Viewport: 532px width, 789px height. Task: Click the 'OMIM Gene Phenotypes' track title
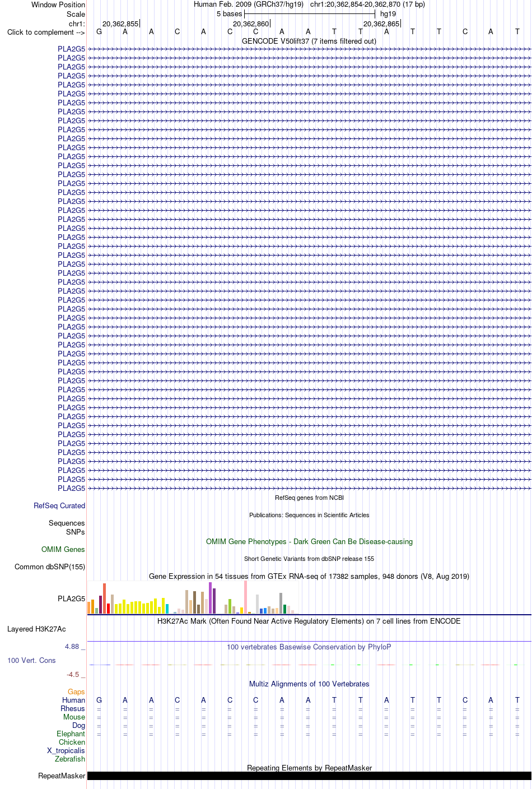coord(309,541)
